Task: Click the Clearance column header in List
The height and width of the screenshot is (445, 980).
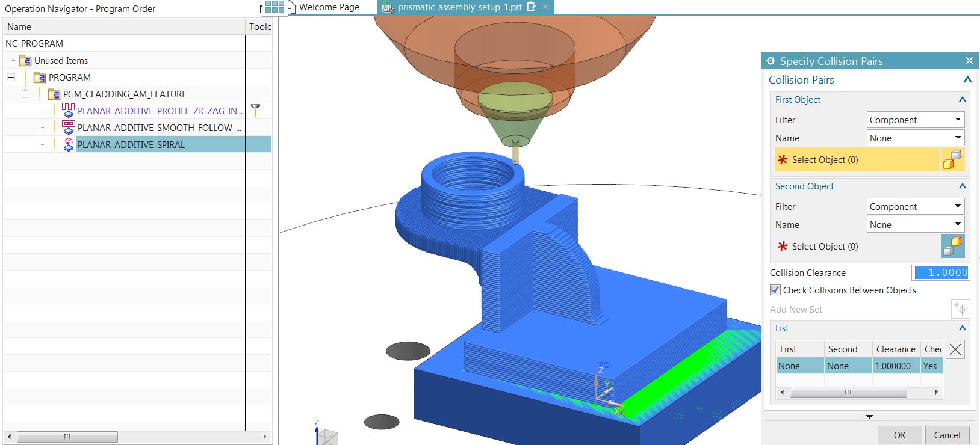Action: point(896,349)
